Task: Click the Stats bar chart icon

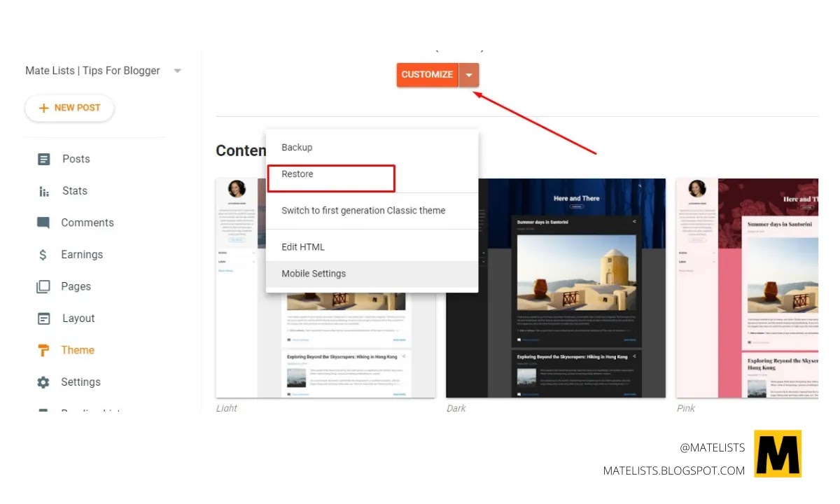Action: [43, 191]
